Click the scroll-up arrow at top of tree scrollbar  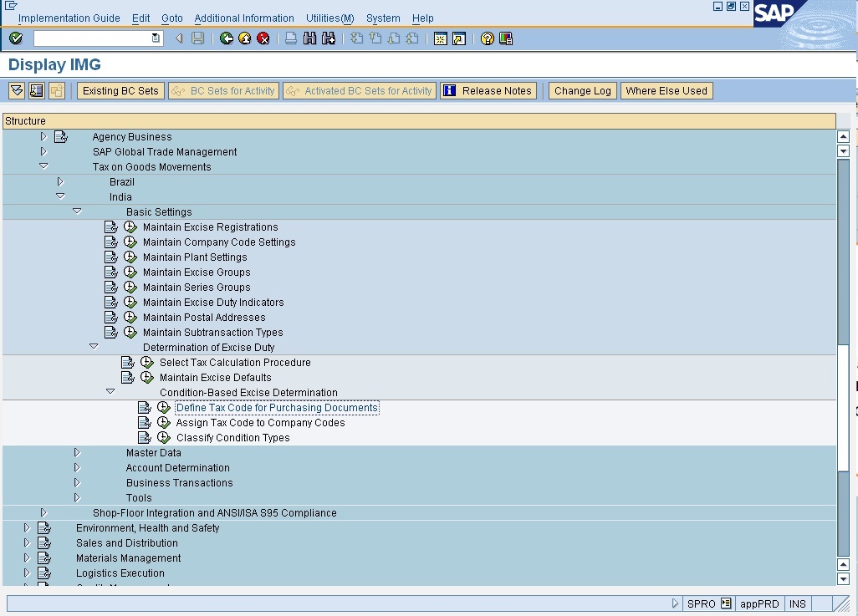pyautogui.click(x=843, y=137)
